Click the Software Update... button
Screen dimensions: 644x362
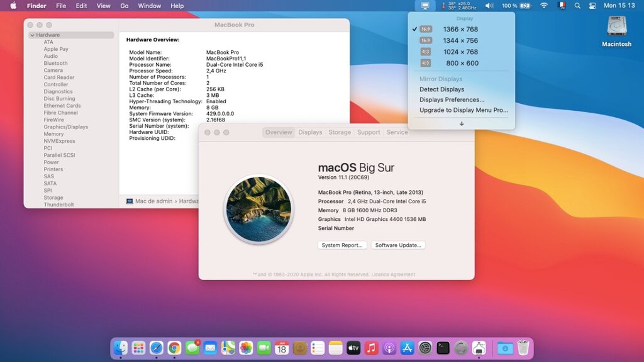tap(398, 245)
